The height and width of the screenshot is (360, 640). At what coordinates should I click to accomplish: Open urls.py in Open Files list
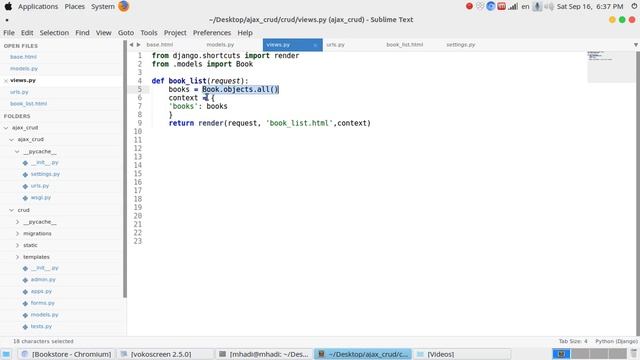click(19, 92)
